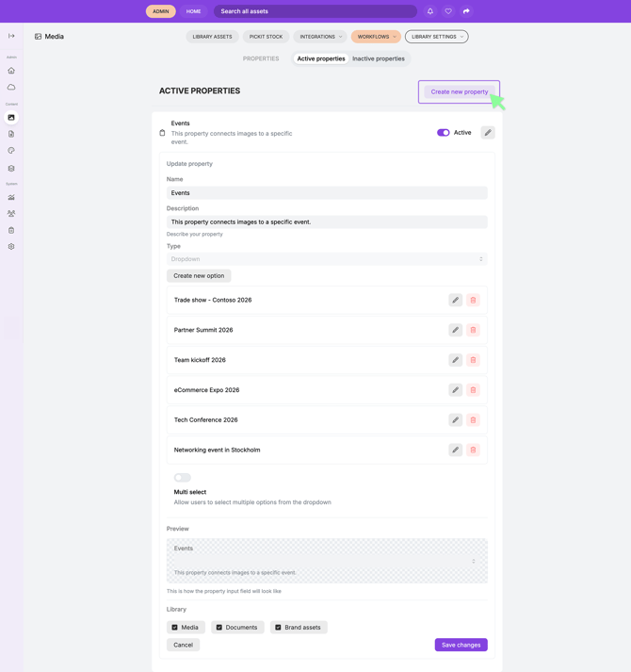The image size is (631, 672).
Task: Go to the Library Assets tab
Action: pos(212,37)
